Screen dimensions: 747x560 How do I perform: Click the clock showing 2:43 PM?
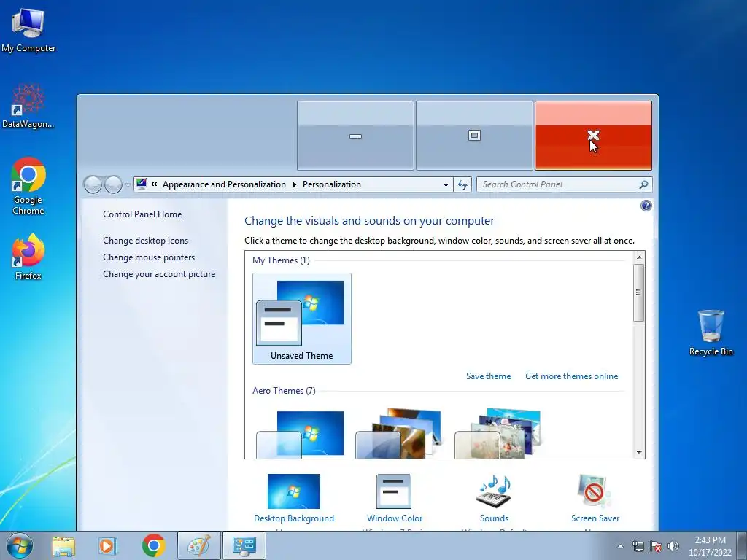tap(710, 545)
